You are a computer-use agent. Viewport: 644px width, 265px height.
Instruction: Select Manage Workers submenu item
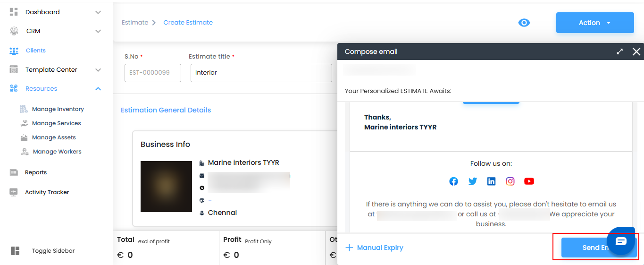click(x=57, y=152)
